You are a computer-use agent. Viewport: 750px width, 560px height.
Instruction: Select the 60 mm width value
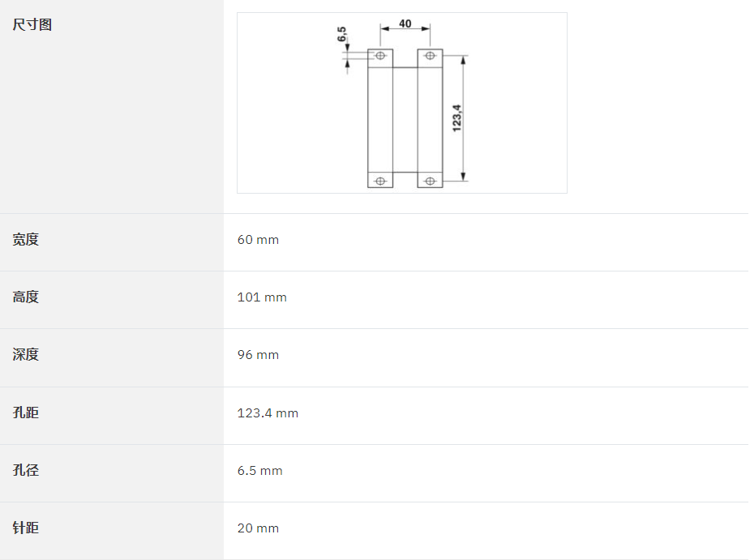[258, 240]
